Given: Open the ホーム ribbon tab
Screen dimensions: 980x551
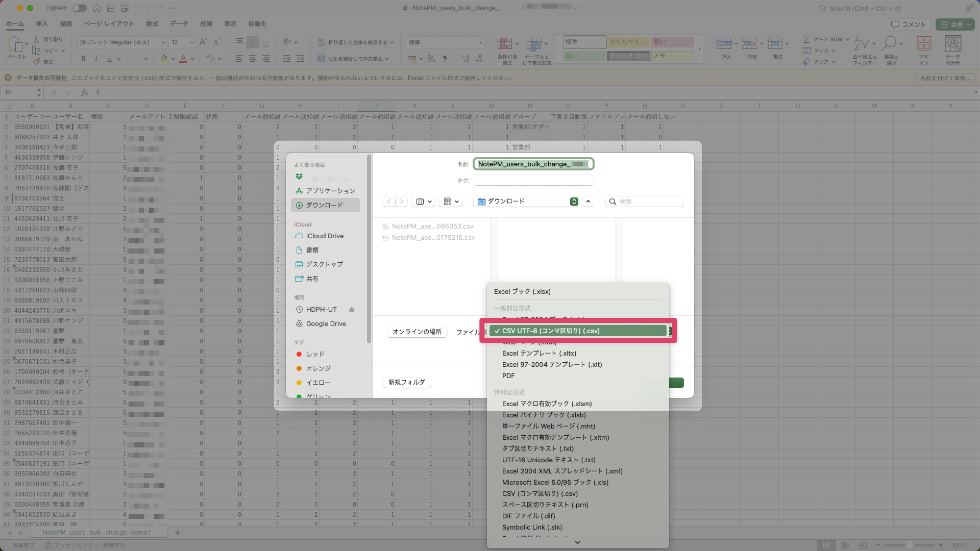Looking at the screenshot, I should [x=15, y=24].
